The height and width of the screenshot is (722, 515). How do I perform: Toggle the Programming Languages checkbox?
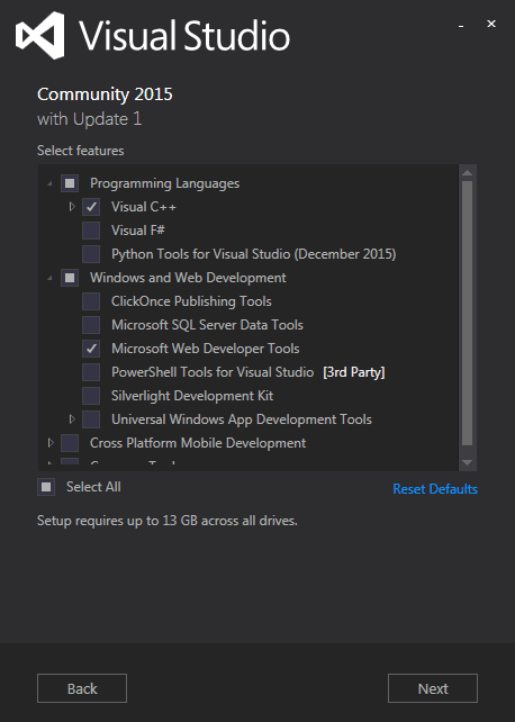pyautogui.click(x=70, y=183)
